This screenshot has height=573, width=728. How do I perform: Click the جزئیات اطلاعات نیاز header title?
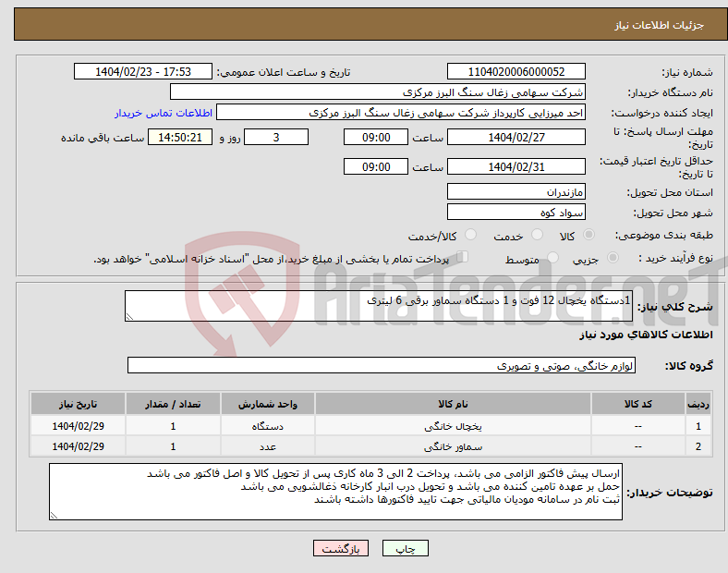click(x=660, y=25)
